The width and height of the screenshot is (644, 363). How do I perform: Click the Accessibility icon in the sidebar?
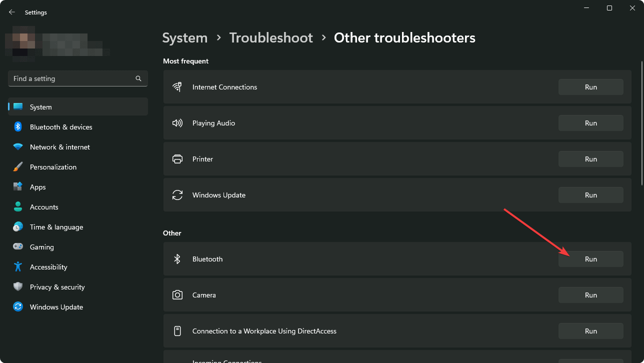click(x=18, y=266)
